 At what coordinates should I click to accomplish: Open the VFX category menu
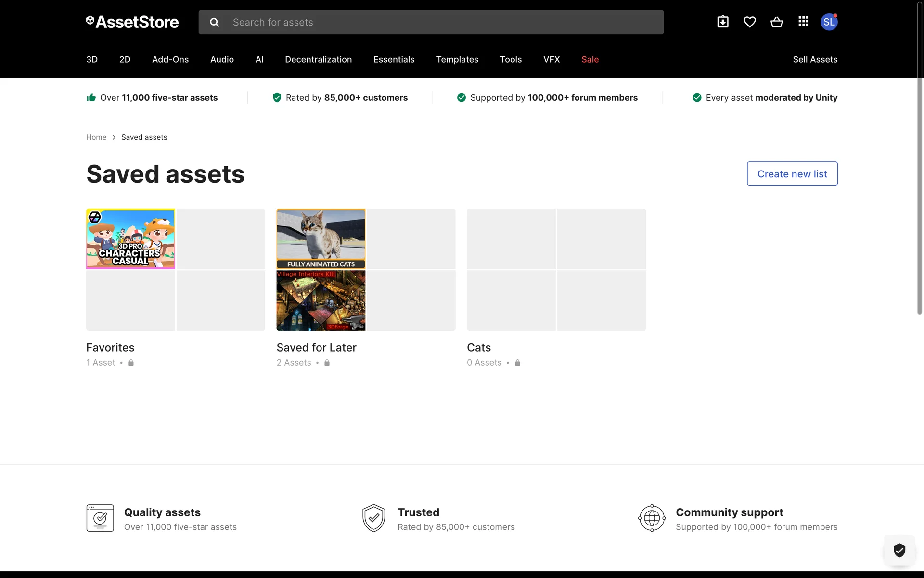tap(552, 59)
